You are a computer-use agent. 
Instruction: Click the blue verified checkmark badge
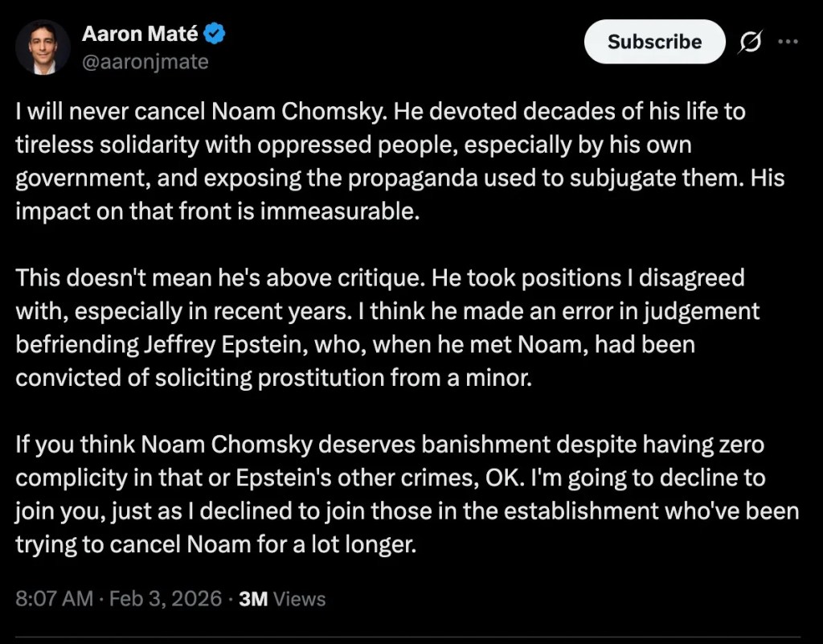pos(215,34)
